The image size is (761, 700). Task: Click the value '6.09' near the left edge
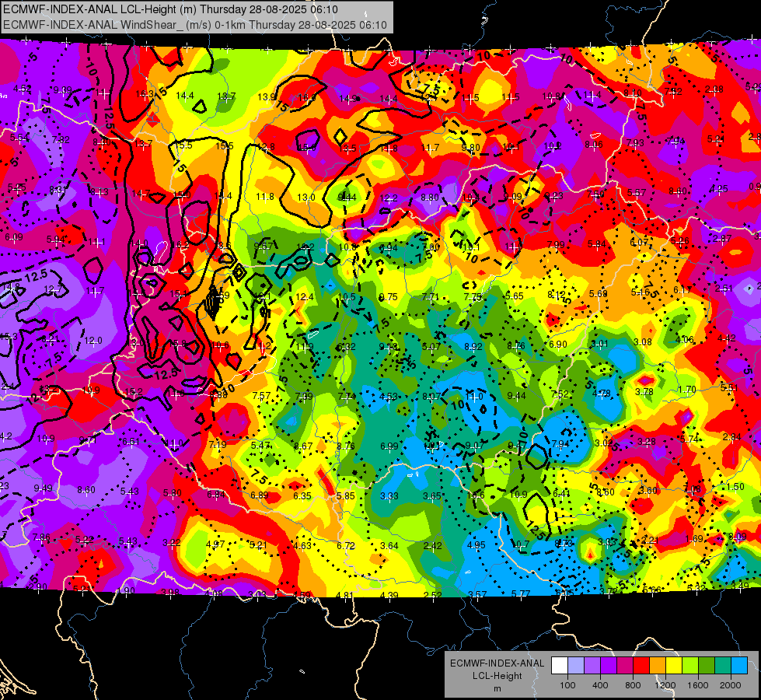14,237
